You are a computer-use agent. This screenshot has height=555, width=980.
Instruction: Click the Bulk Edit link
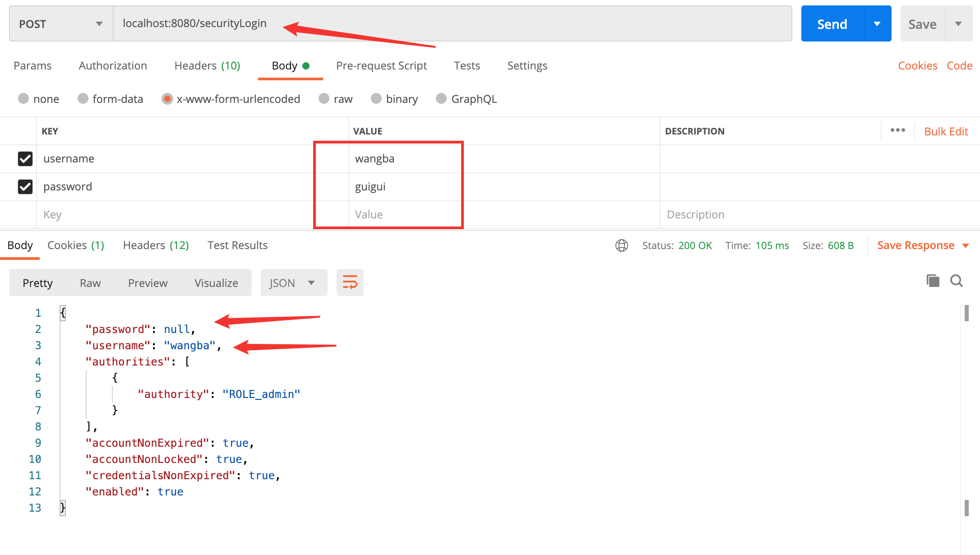click(x=946, y=131)
